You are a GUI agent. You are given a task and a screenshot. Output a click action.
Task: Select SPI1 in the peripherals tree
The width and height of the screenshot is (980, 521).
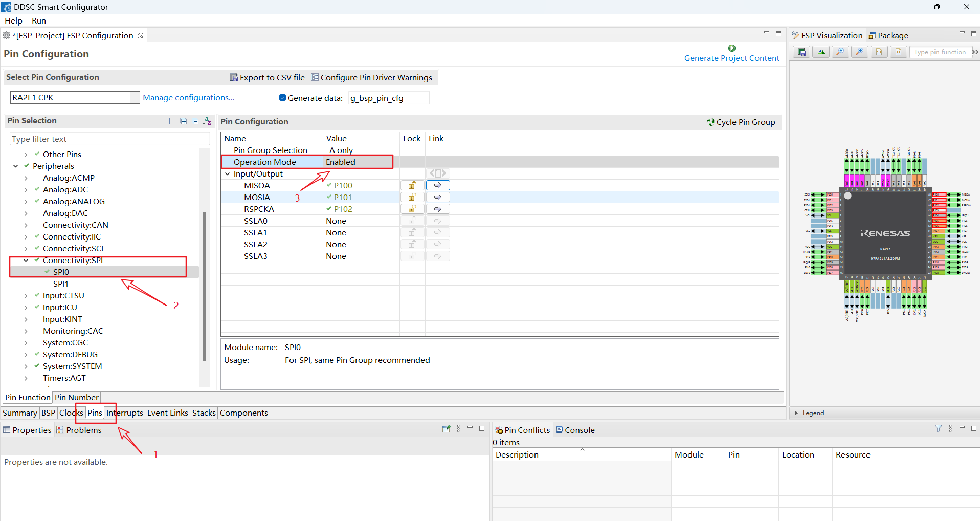pyautogui.click(x=61, y=284)
